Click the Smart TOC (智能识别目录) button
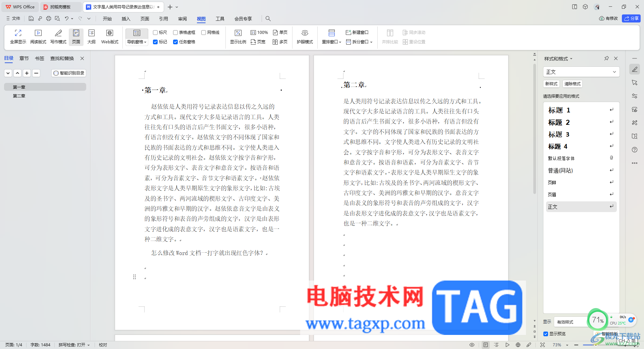Screen dimensions: 644x349 tap(69, 73)
